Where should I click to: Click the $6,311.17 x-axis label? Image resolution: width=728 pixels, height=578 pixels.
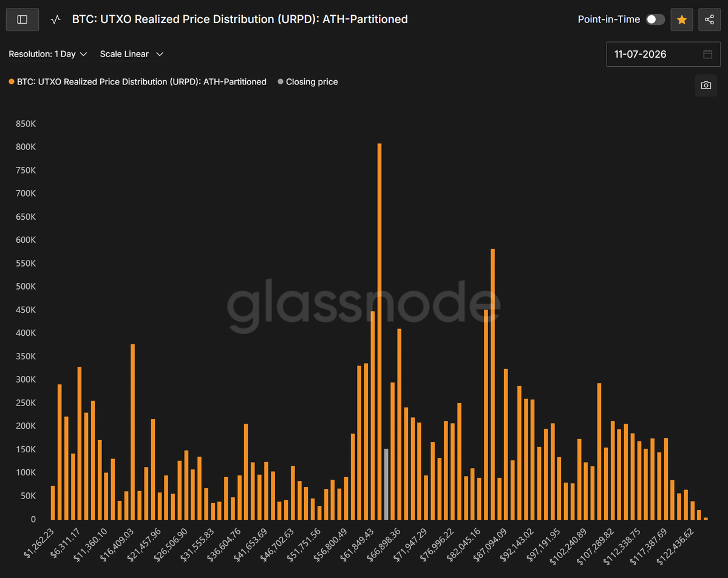[x=66, y=543]
